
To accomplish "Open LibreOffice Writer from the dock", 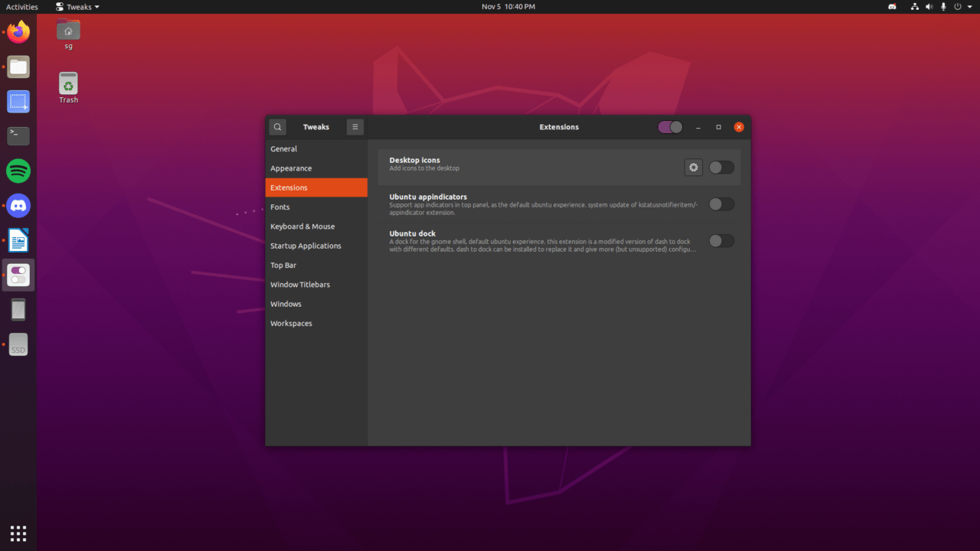I will pyautogui.click(x=18, y=240).
